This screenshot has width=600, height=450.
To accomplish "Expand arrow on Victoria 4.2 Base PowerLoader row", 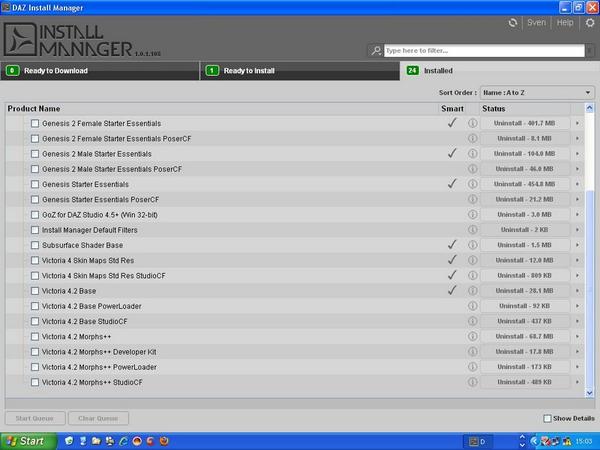I will [x=577, y=306].
